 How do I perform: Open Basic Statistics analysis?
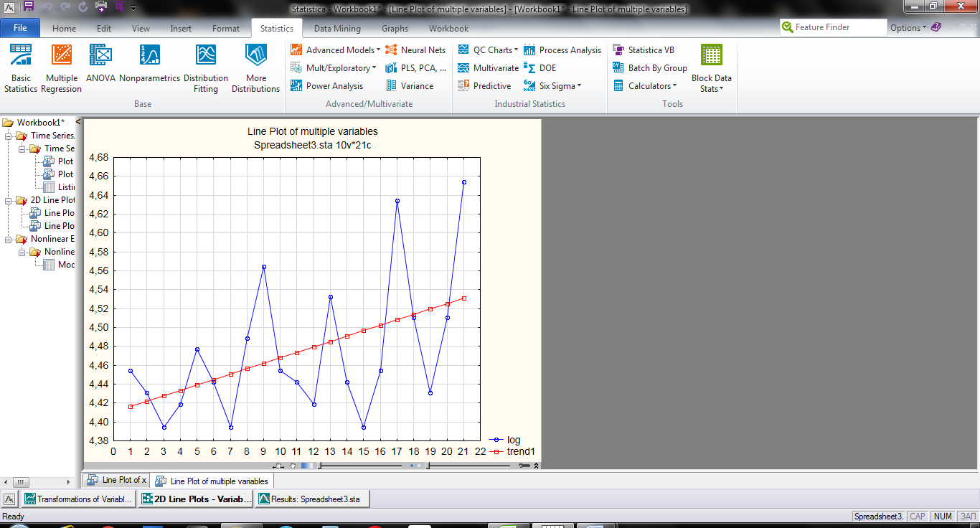pyautogui.click(x=21, y=68)
